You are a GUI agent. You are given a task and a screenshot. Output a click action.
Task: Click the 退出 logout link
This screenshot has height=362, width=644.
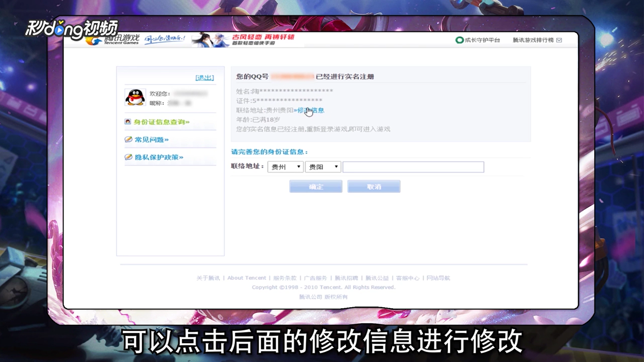(x=205, y=78)
